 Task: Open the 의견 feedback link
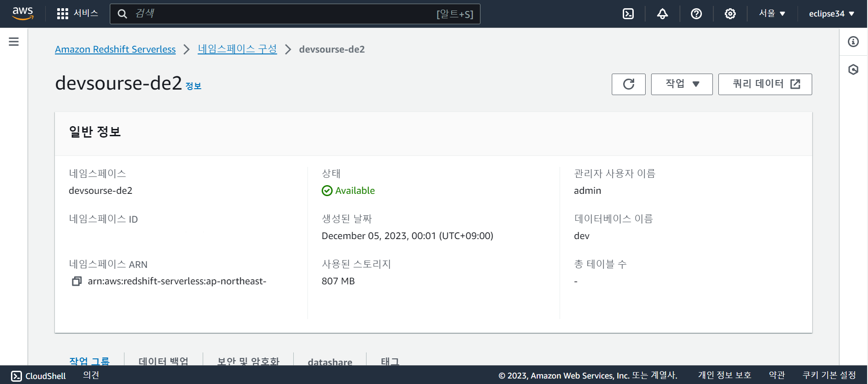(91, 375)
